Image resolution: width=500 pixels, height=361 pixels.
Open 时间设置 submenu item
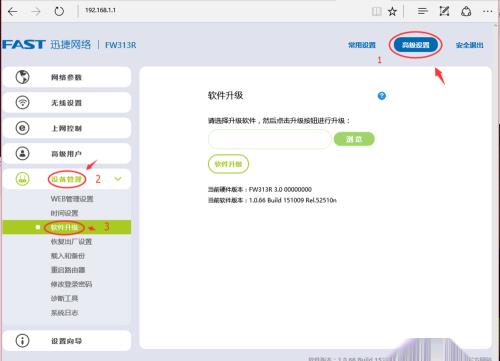[x=64, y=213]
